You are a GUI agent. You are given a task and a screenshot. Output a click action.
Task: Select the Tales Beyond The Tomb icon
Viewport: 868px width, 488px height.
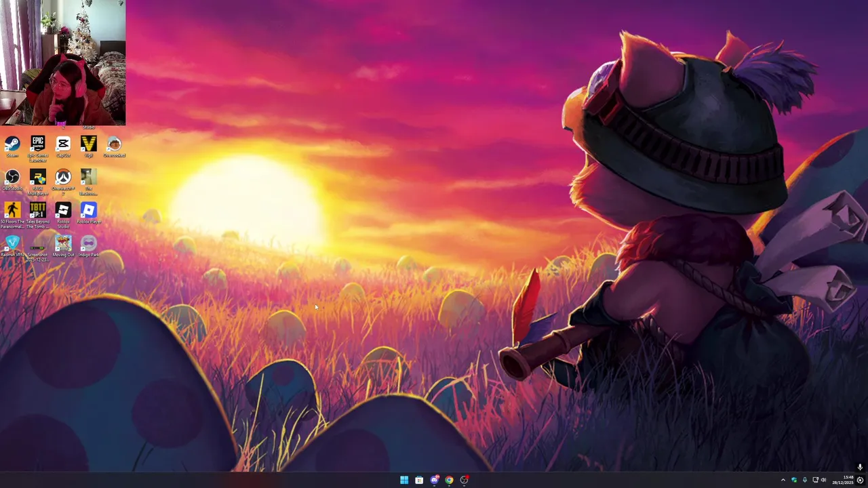38,214
